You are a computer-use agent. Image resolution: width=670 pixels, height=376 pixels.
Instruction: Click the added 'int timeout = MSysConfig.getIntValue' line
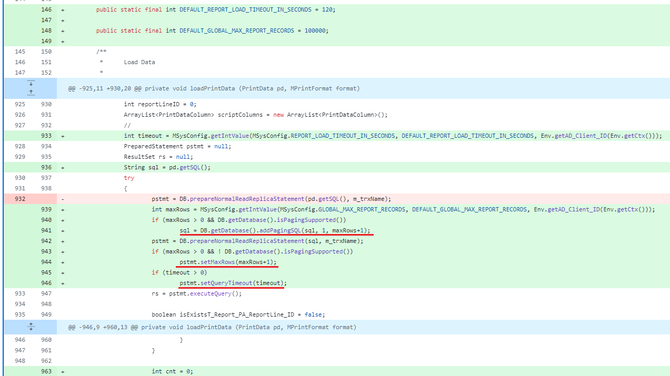(393, 136)
